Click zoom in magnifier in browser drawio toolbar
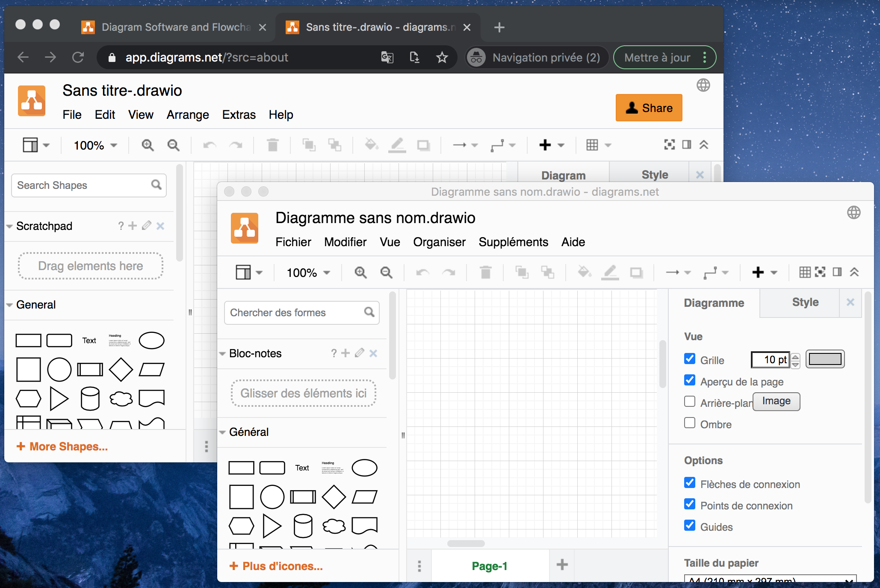 (148, 145)
